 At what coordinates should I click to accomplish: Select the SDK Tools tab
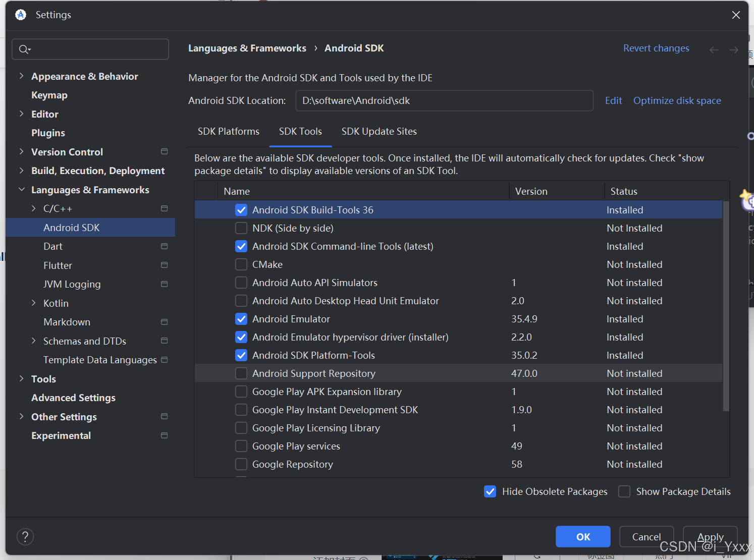pyautogui.click(x=300, y=131)
